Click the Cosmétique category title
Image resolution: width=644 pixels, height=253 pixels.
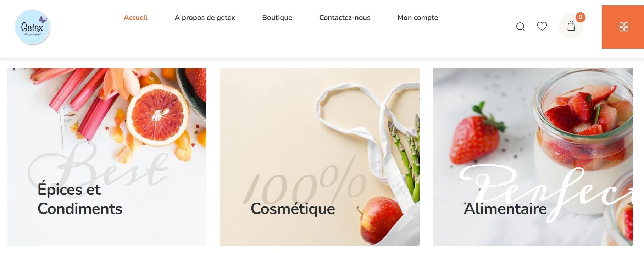pyautogui.click(x=293, y=209)
